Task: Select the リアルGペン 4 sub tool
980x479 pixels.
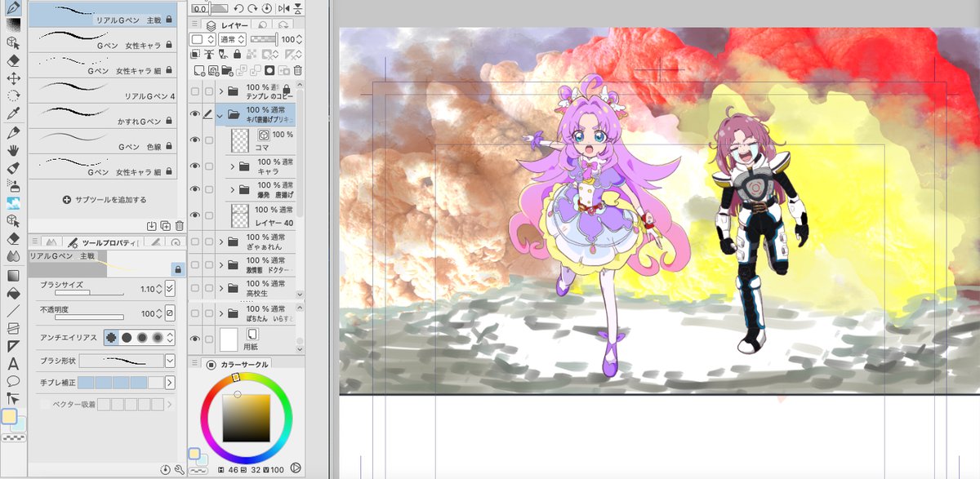Action: coord(103,90)
